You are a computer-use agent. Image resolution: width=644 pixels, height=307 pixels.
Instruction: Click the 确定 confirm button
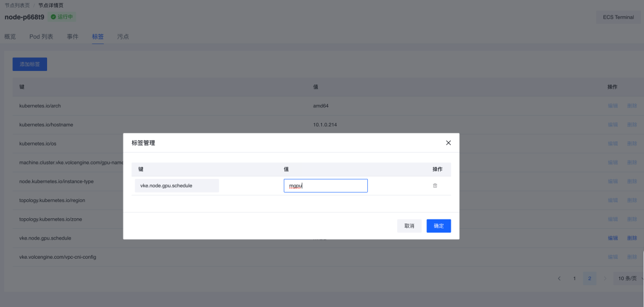click(x=438, y=226)
